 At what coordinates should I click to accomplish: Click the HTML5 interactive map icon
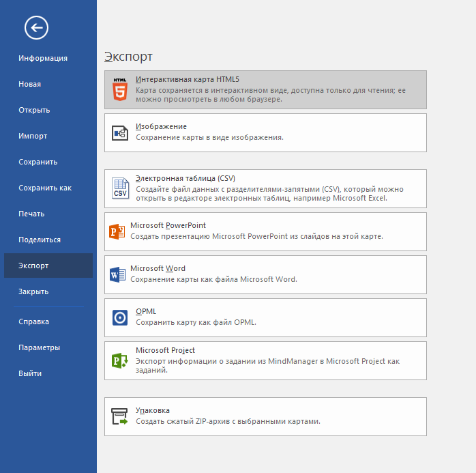(x=120, y=89)
